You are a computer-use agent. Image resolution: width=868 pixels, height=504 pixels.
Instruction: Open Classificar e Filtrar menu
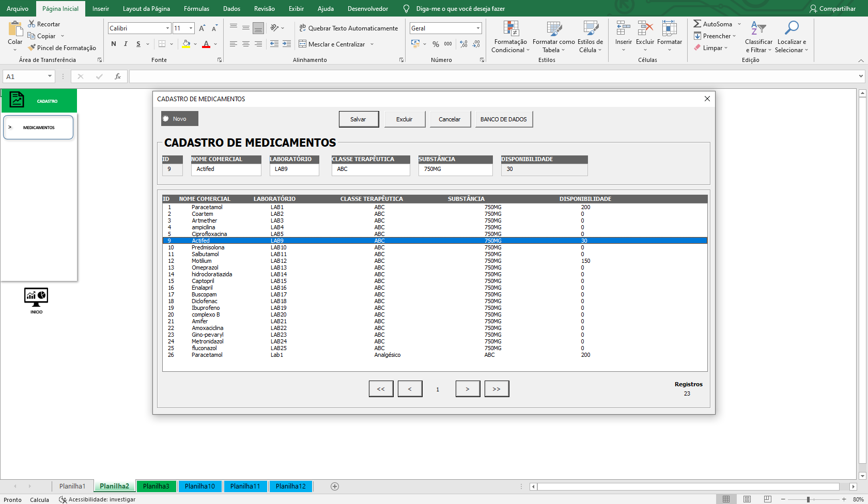point(758,37)
